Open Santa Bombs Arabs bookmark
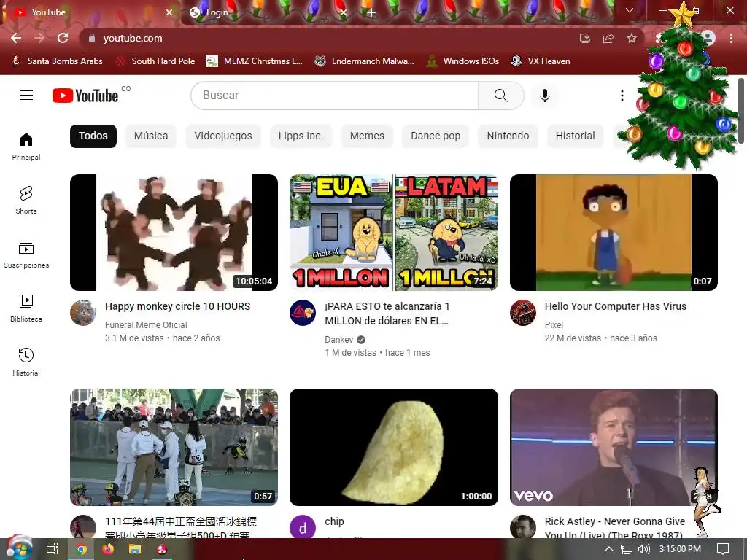Viewport: 747px width, 560px height. [x=57, y=61]
